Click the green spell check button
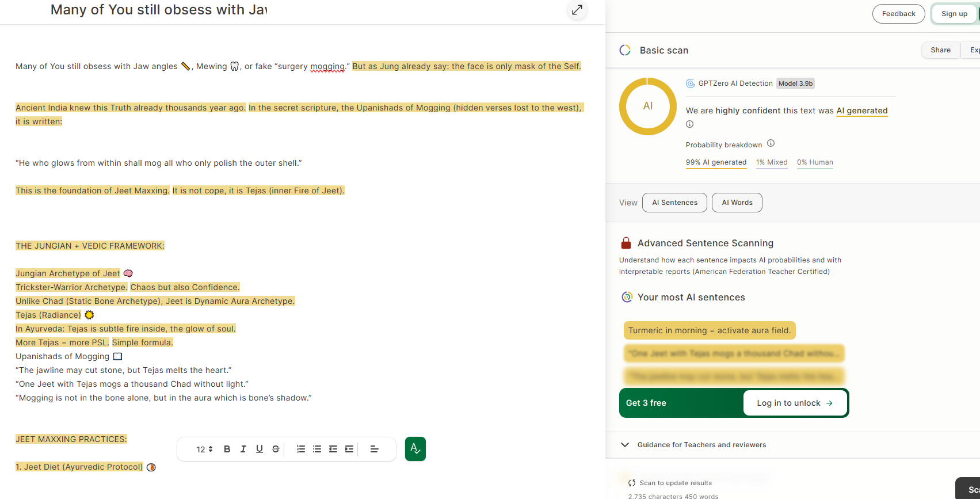980x499 pixels. coord(415,449)
